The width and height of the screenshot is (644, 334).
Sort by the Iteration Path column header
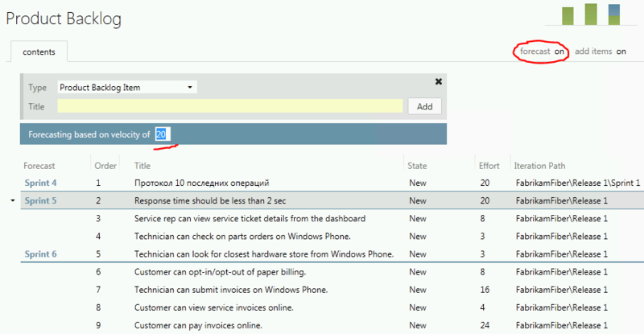(x=539, y=166)
